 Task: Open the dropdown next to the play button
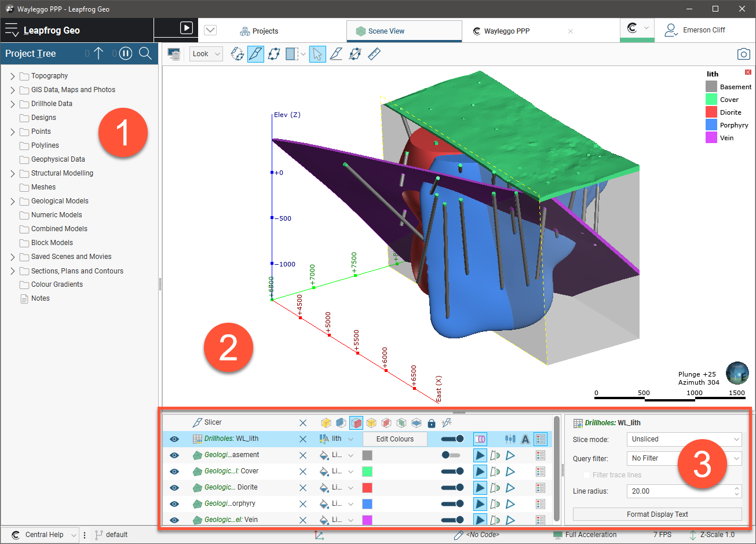(210, 30)
